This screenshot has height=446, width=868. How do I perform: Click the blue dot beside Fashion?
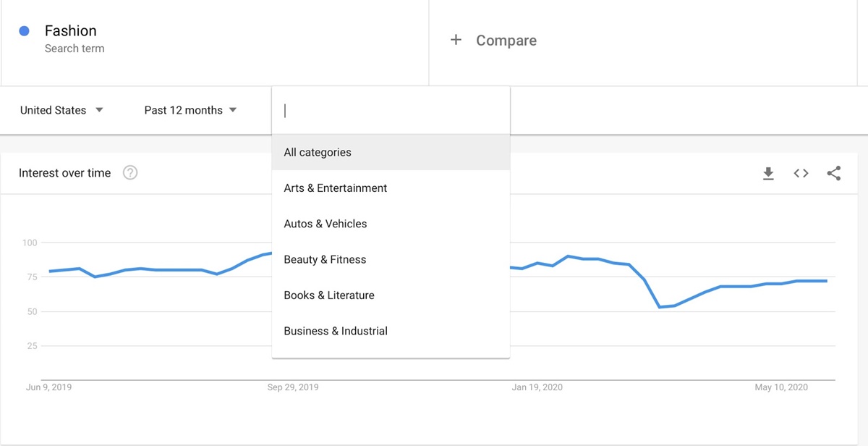[x=22, y=30]
